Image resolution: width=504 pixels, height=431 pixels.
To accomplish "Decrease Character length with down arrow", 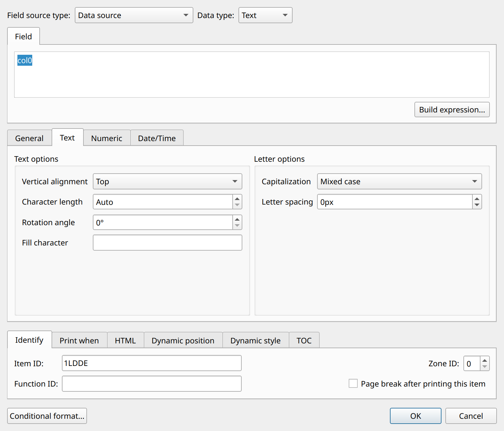I will click(237, 205).
